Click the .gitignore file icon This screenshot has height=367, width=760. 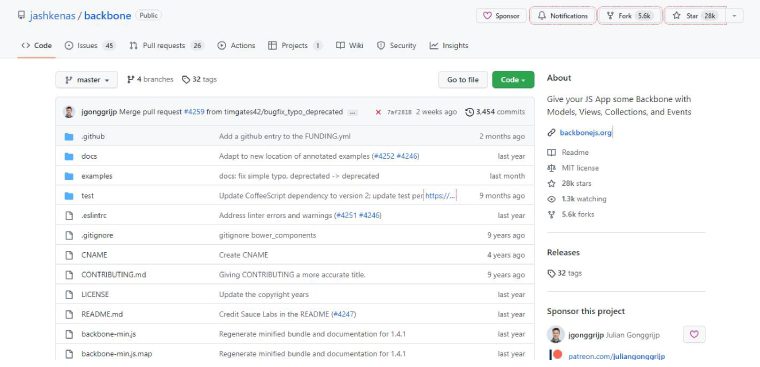[69, 235]
